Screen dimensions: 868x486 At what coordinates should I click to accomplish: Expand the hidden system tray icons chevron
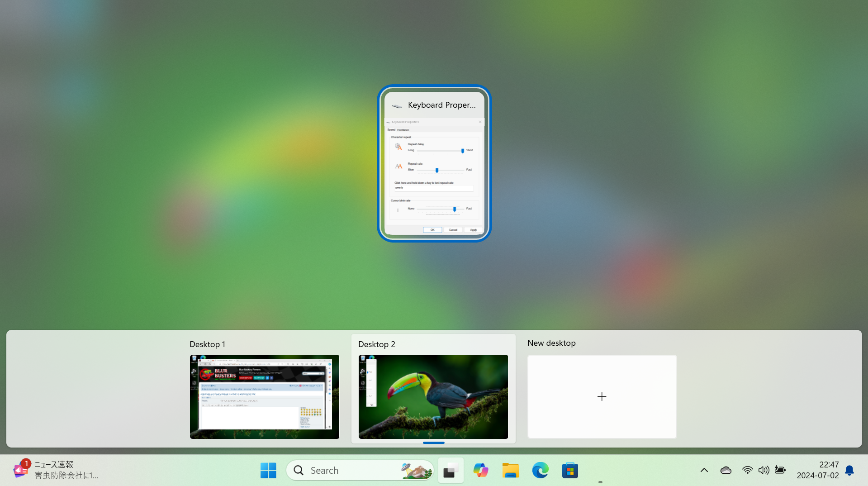coord(703,470)
